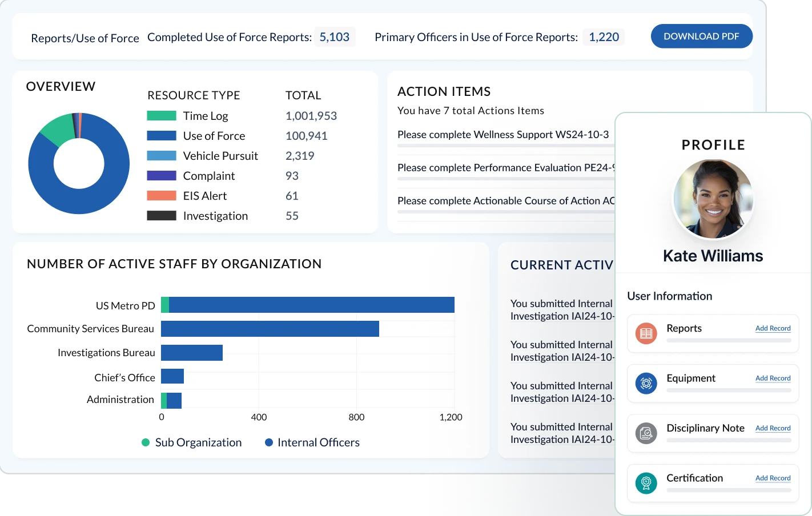Open Kate Williams profile photo
The width and height of the screenshot is (812, 516).
tap(713, 199)
